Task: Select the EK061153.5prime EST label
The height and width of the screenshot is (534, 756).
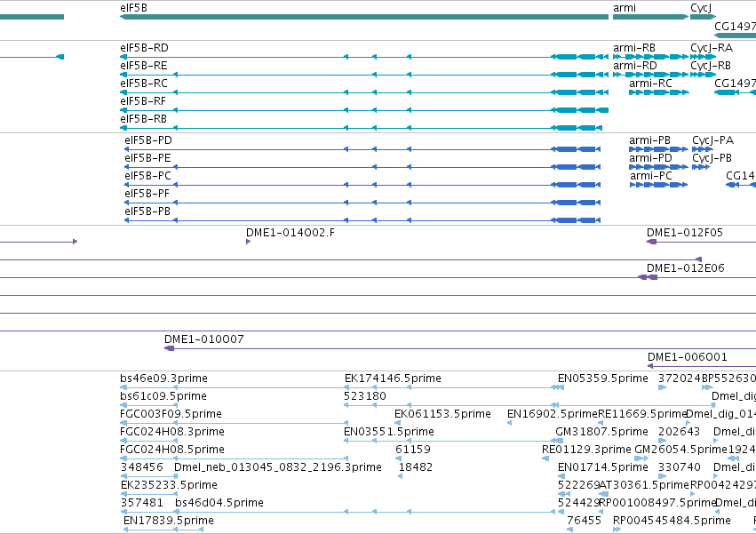Action: pos(442,414)
